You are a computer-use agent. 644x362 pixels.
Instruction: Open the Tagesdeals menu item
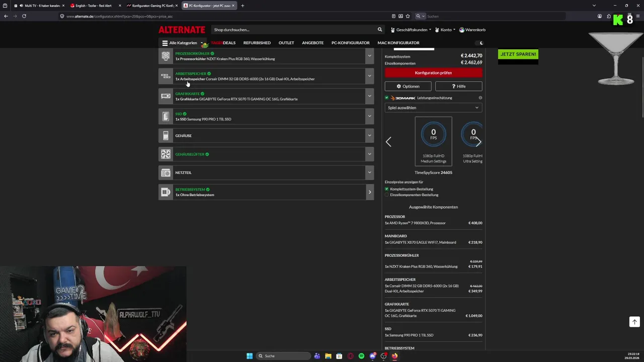click(x=223, y=43)
